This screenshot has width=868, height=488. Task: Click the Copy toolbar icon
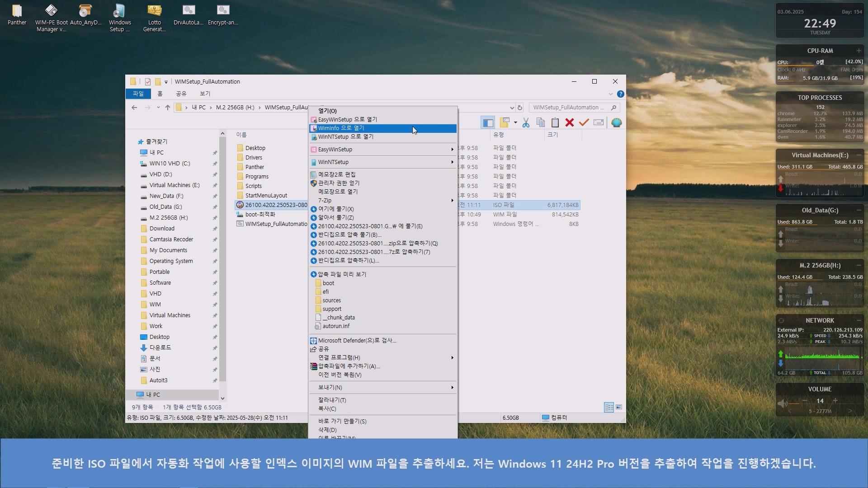[540, 123]
